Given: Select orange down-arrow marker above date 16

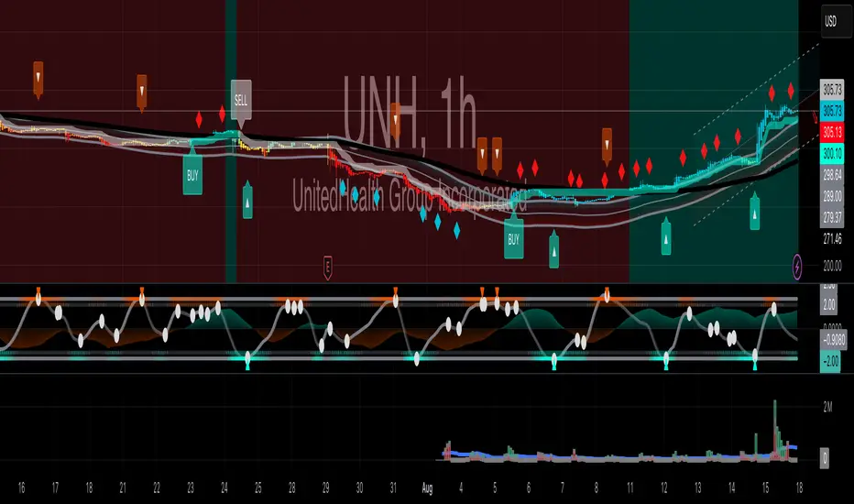Looking at the screenshot, I should tap(38, 80).
